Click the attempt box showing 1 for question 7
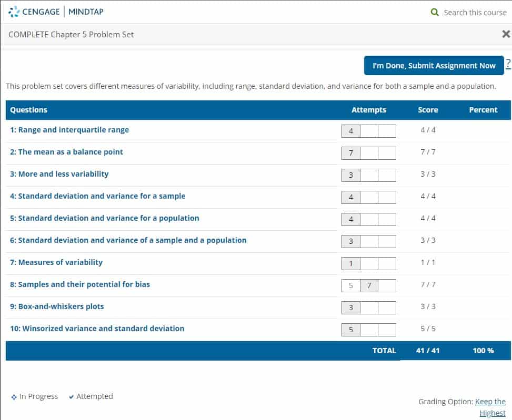 (351, 263)
